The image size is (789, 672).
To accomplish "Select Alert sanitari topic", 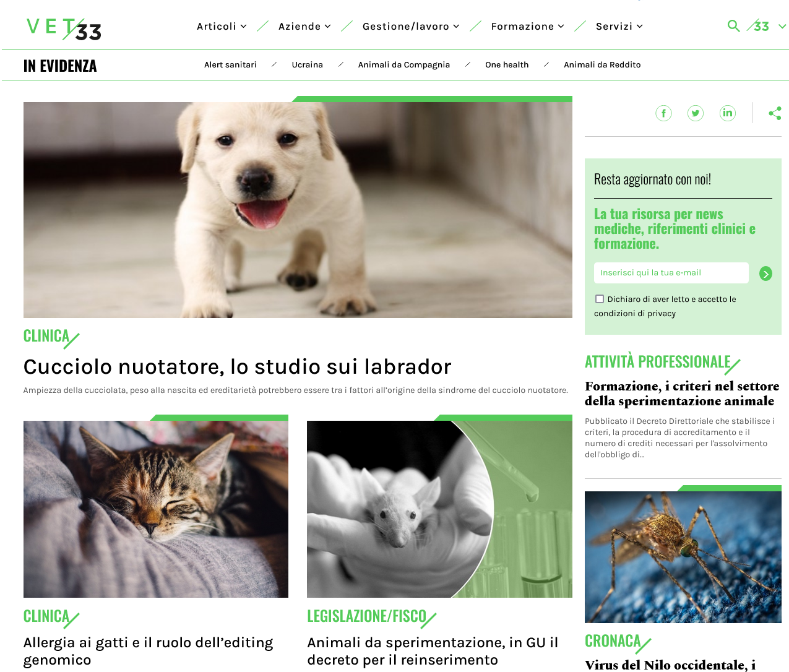I will pos(230,65).
